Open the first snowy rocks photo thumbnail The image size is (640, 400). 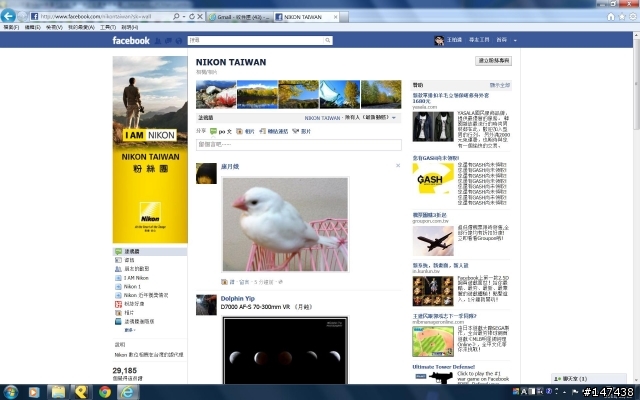click(216, 94)
